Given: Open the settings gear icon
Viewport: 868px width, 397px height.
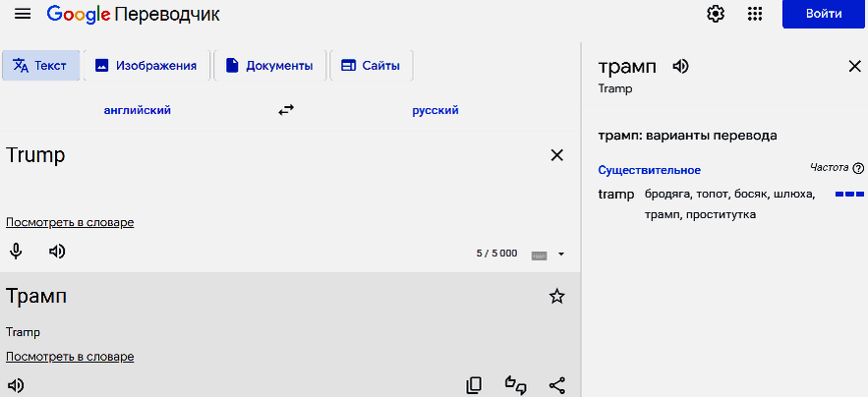Looking at the screenshot, I should [716, 14].
